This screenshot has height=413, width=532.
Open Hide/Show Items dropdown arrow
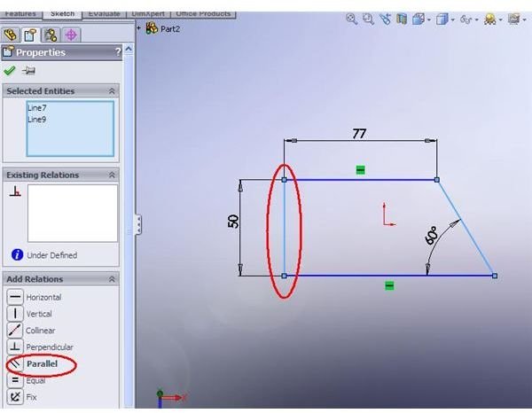477,20
